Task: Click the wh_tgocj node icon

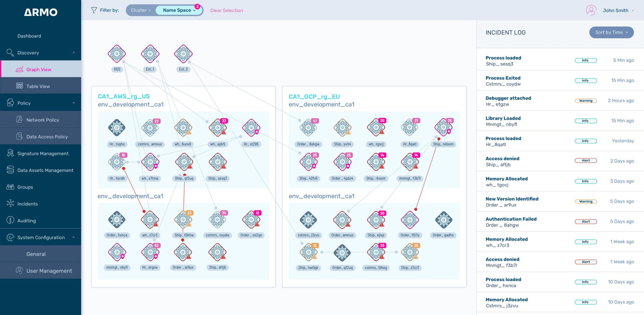Action: click(376, 128)
